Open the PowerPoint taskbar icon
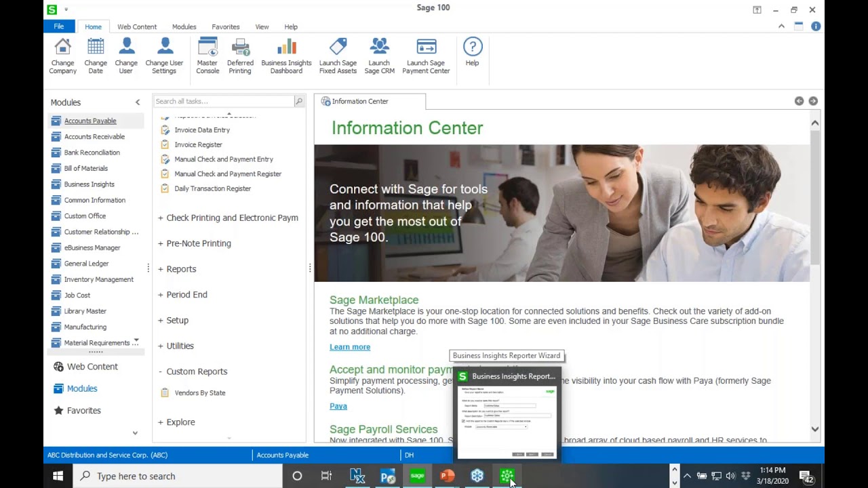Viewport: 868px width, 488px height. (x=447, y=476)
